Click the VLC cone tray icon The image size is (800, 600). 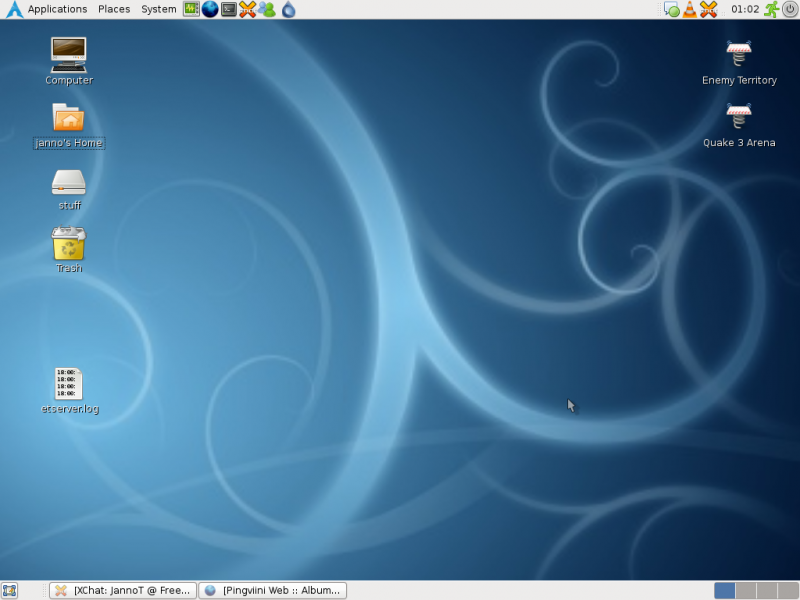point(690,9)
